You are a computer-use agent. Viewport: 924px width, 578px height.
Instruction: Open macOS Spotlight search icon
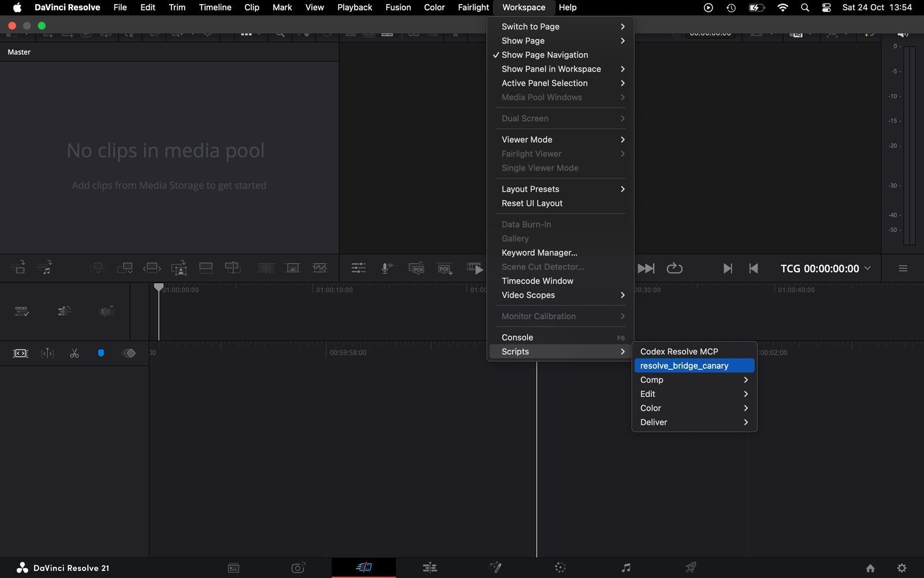805,8
